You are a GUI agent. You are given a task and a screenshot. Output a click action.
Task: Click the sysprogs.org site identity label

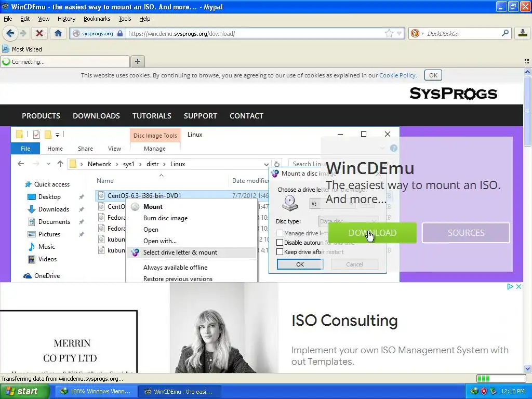point(97,34)
